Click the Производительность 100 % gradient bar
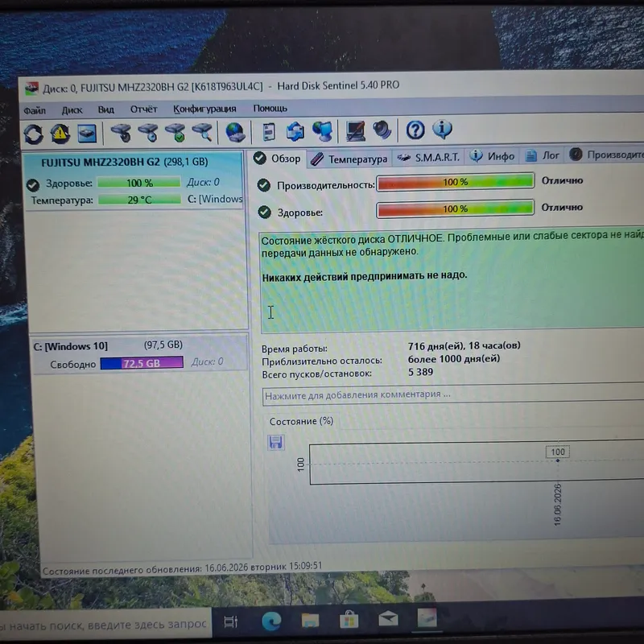Screen dimensions: 644x644 coord(455,182)
